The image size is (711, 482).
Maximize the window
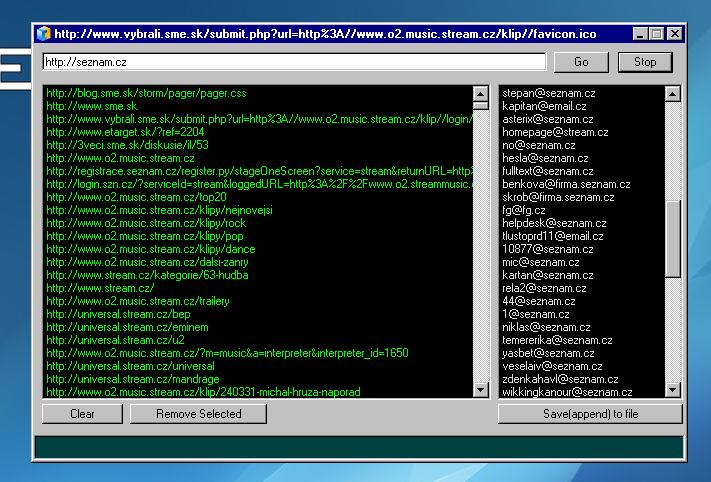656,34
